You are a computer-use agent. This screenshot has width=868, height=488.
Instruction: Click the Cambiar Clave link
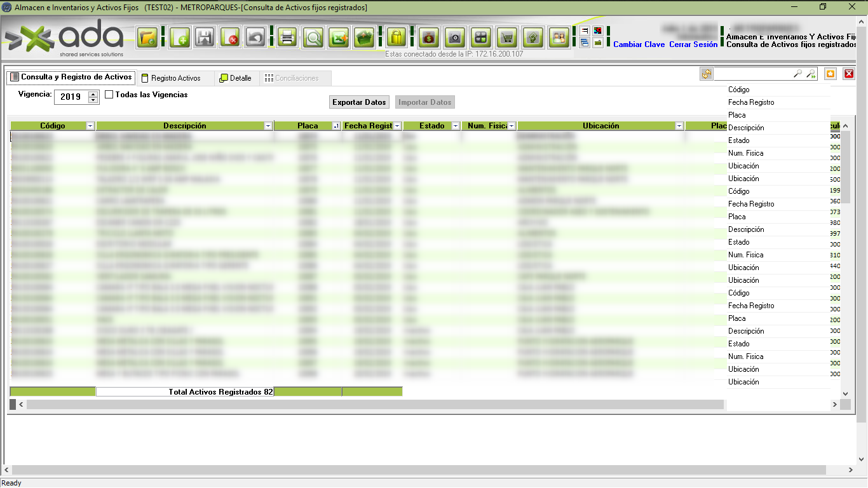click(x=639, y=45)
